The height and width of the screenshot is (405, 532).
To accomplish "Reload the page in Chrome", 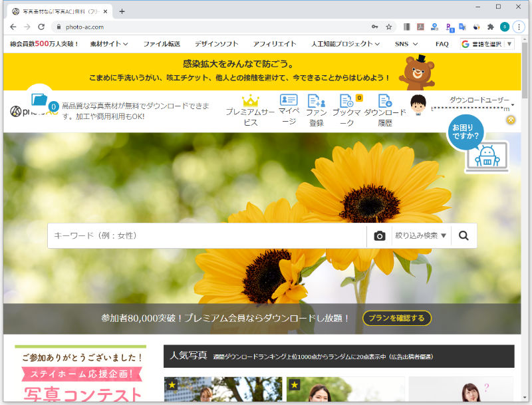I will tap(41, 27).
